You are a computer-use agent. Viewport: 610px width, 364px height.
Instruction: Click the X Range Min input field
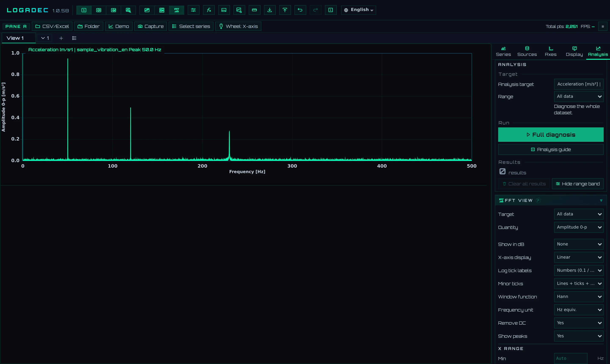570,358
